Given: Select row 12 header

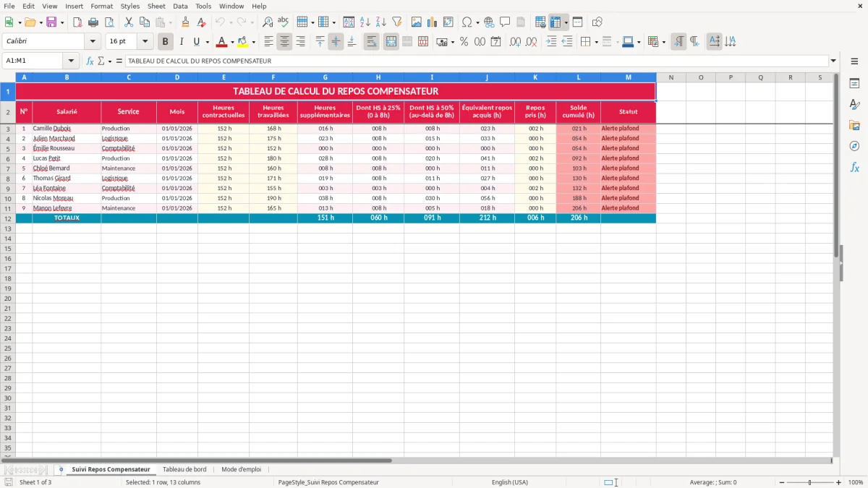Looking at the screenshot, I should coord(8,218).
